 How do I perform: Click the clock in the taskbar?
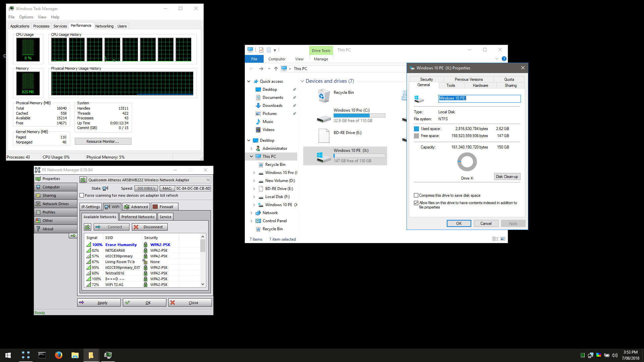pyautogui.click(x=630, y=355)
